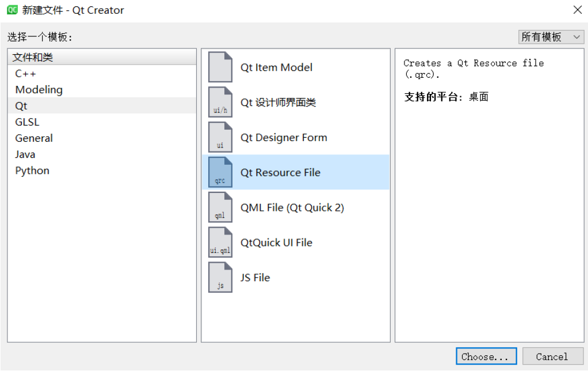Click the Cancel button

[552, 357]
